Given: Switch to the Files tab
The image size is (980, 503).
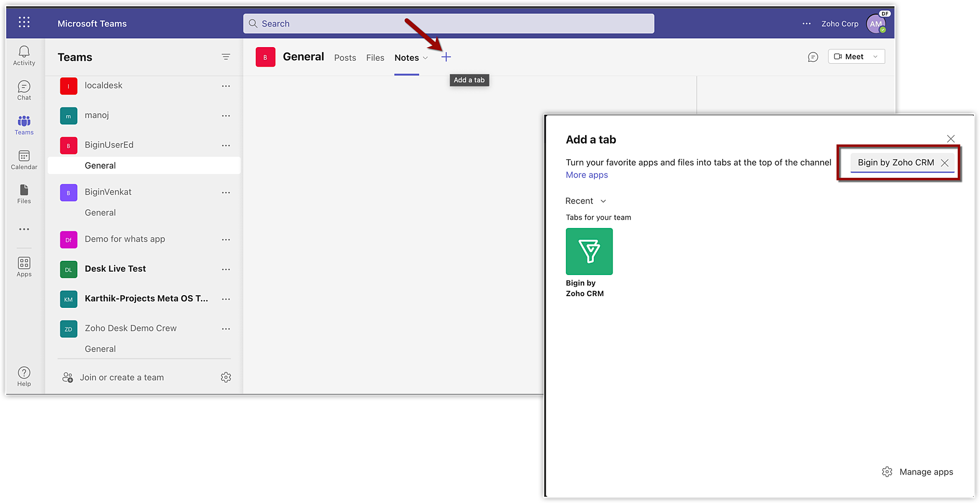Looking at the screenshot, I should 375,58.
